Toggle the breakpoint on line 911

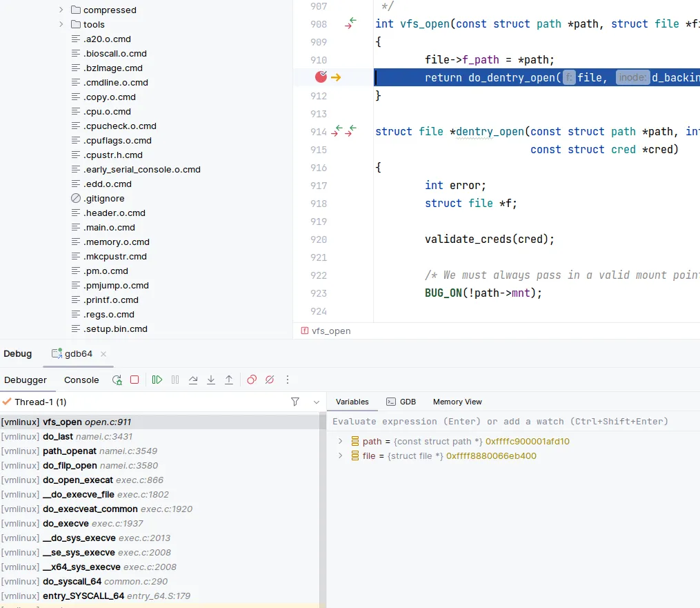point(321,77)
